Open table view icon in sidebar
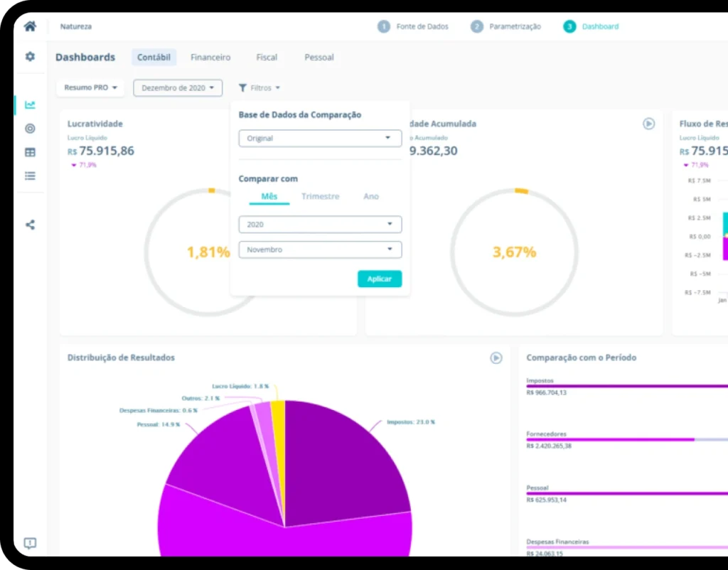728x570 pixels. coord(30,152)
